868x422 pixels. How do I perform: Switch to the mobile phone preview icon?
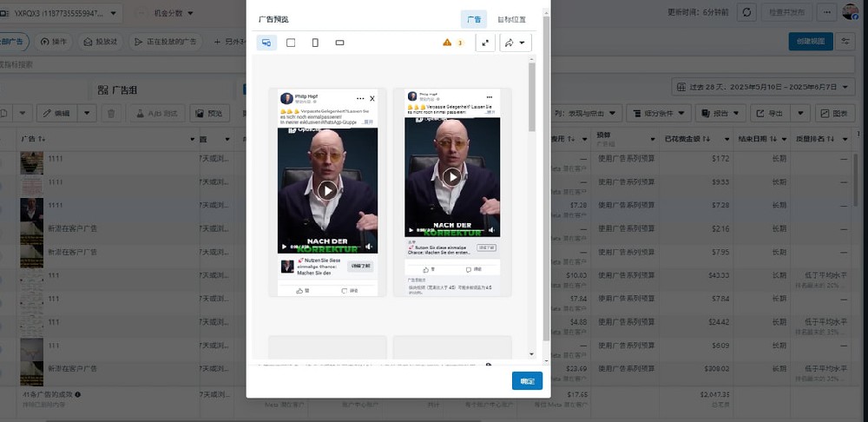click(315, 43)
